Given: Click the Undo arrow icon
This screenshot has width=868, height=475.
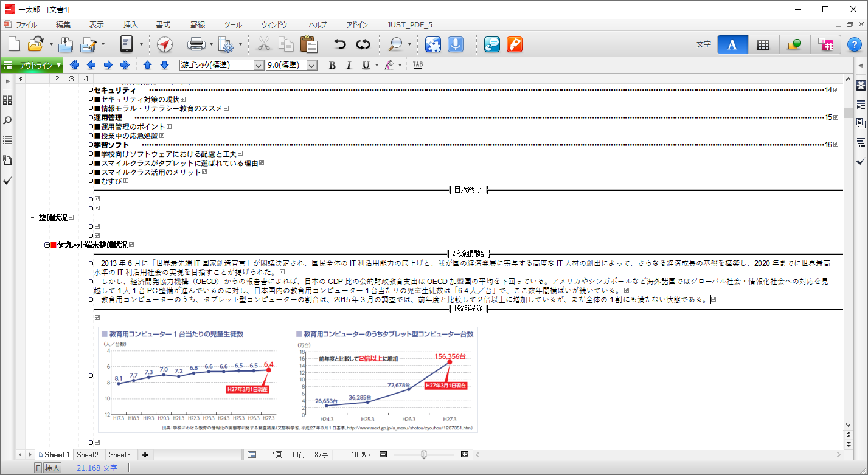Looking at the screenshot, I should tap(340, 44).
